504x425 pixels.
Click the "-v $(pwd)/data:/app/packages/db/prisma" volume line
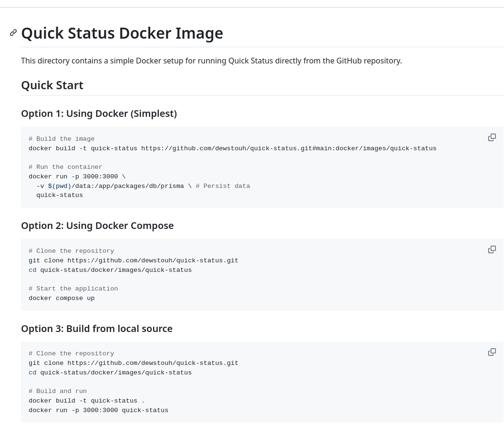tap(114, 186)
